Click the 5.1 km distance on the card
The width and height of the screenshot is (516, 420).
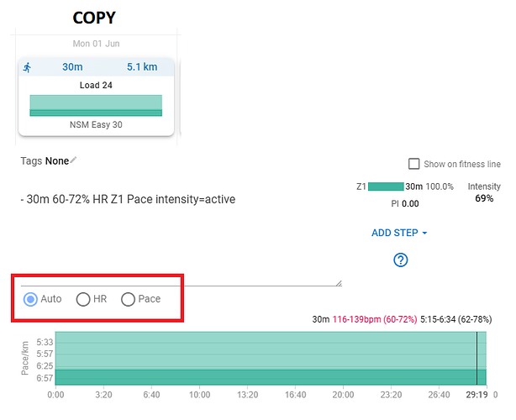pos(143,67)
